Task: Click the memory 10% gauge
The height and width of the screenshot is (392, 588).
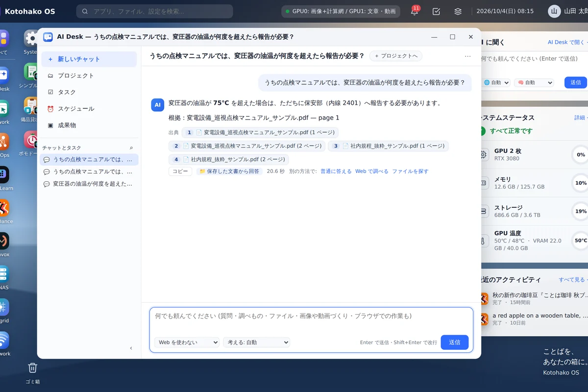Action: 581,183
